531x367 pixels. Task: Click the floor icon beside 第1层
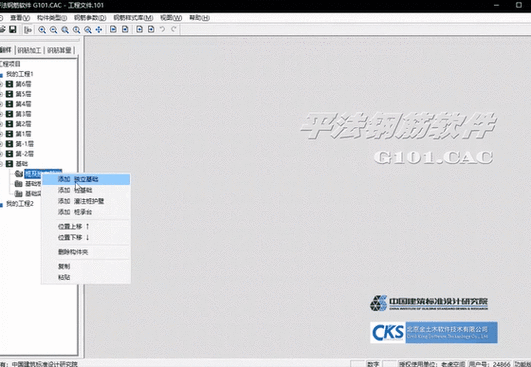click(x=9, y=134)
